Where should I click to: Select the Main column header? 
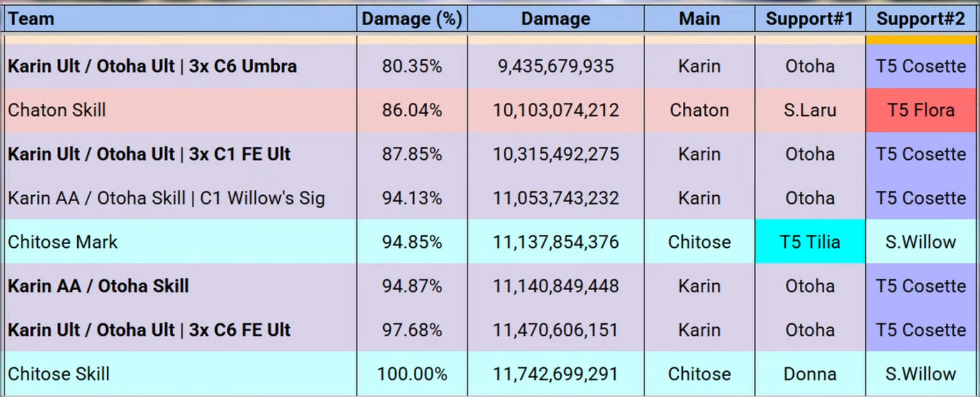click(699, 19)
